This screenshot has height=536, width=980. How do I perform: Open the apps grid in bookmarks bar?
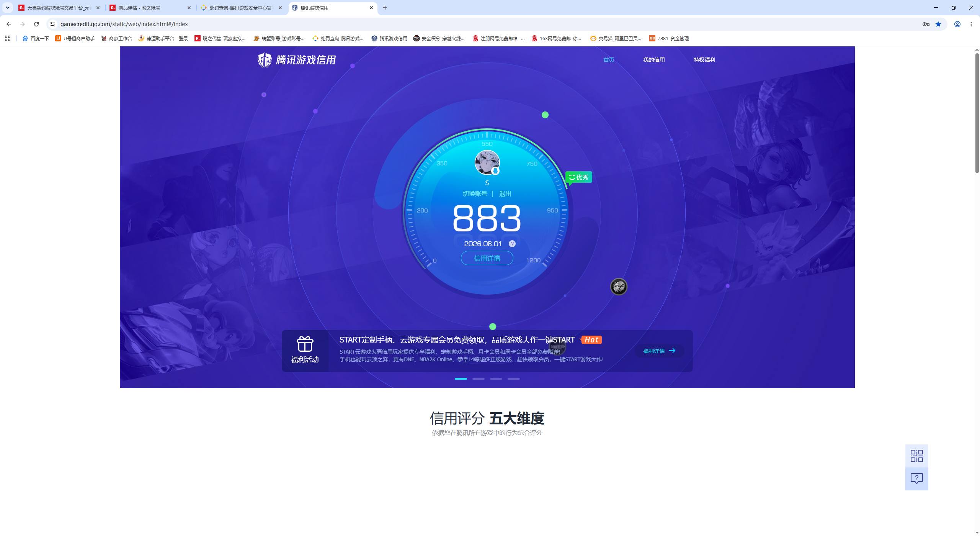click(8, 38)
